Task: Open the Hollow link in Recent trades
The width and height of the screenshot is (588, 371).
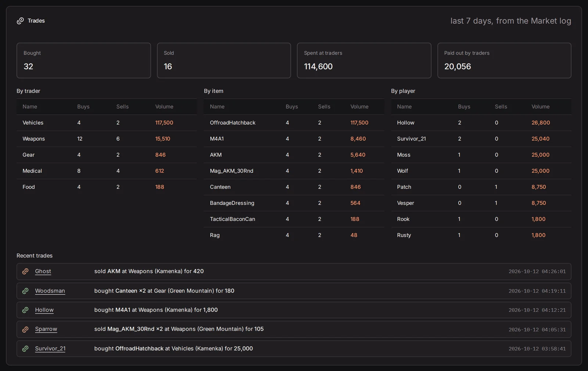Action: (x=44, y=310)
